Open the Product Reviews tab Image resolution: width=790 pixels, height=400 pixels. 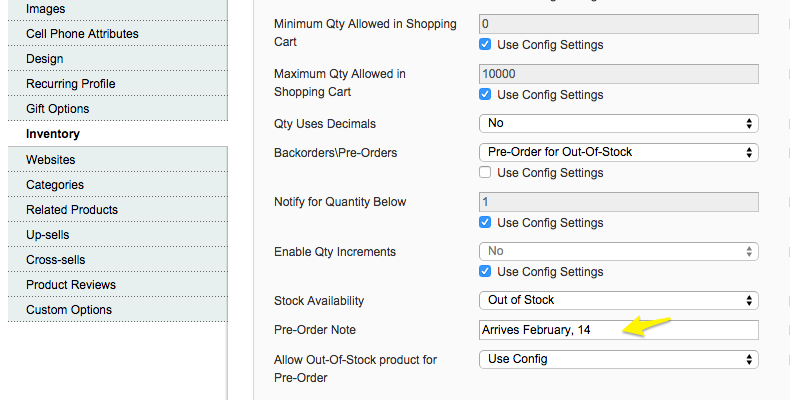tap(118, 285)
